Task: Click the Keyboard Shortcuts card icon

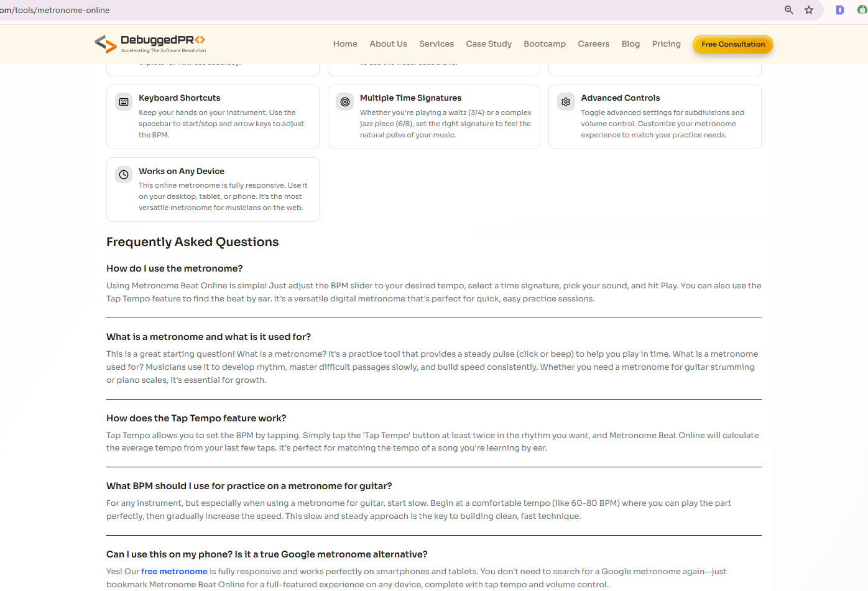Action: pos(124,102)
